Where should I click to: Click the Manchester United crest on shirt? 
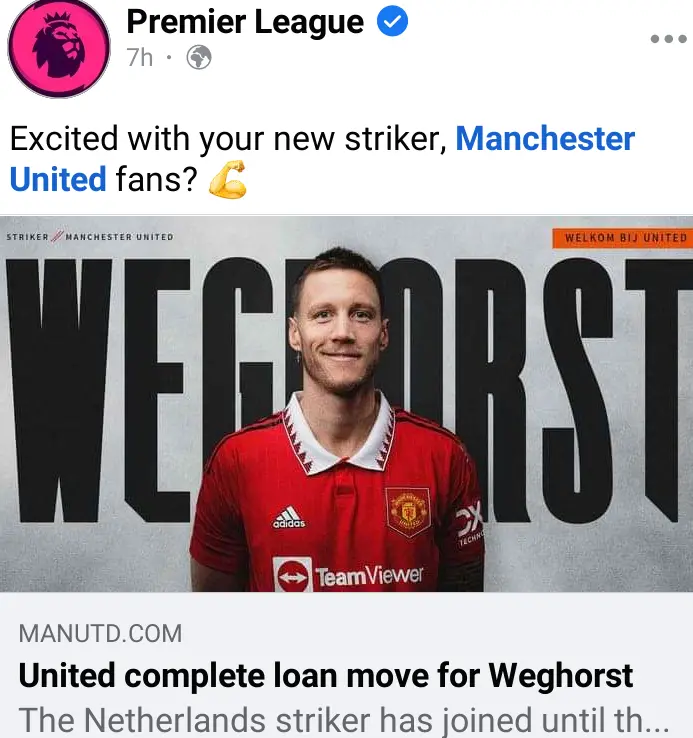point(408,513)
